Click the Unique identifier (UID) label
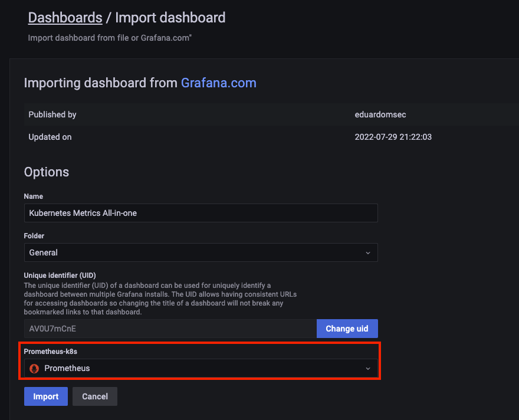This screenshot has width=519, height=420. (60, 275)
